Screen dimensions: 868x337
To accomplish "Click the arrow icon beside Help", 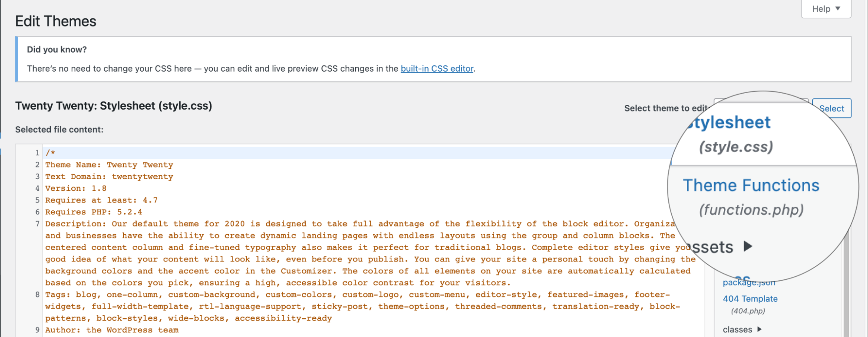I will coord(838,9).
